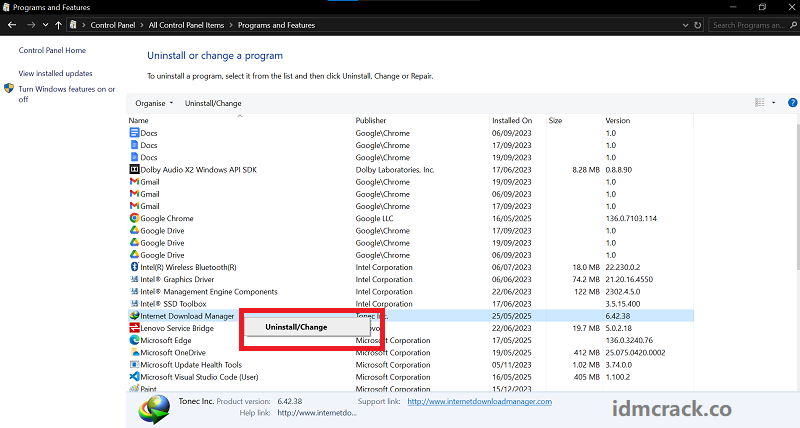
Task: Click the help question mark icon
Action: pyautogui.click(x=792, y=103)
